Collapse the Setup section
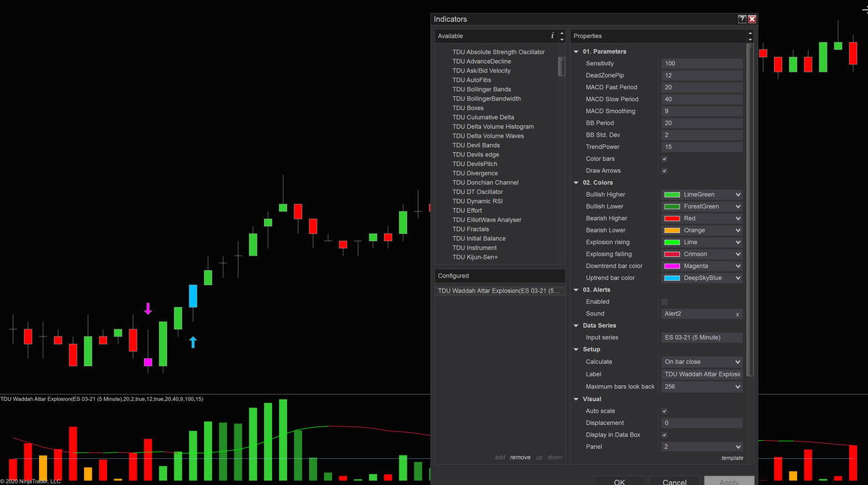Screen dimensions: 868x485 (x=576, y=350)
